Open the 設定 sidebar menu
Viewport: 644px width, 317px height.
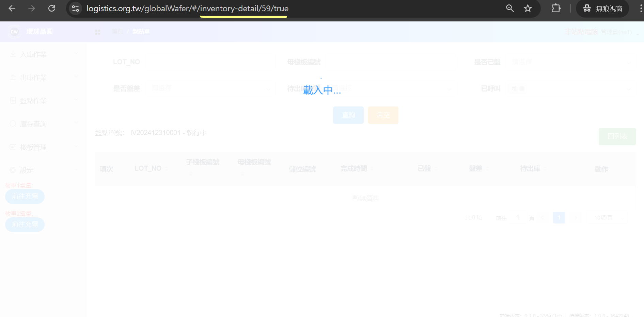pos(43,170)
